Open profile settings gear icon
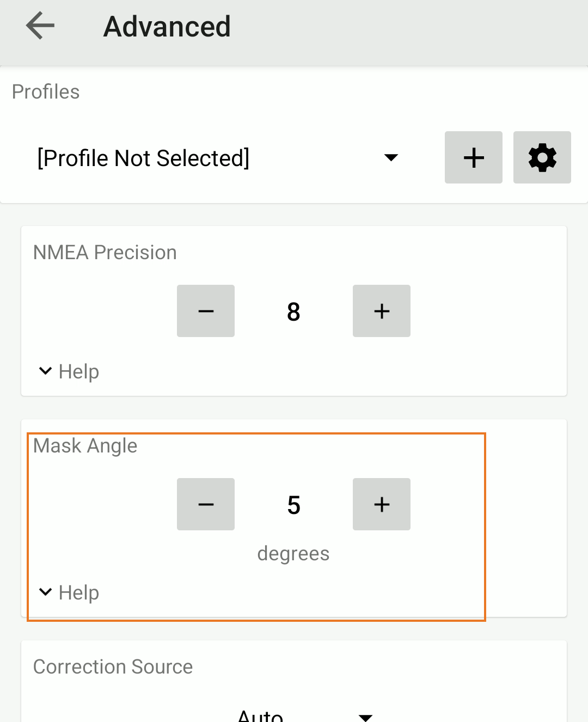This screenshot has height=722, width=588. click(542, 157)
